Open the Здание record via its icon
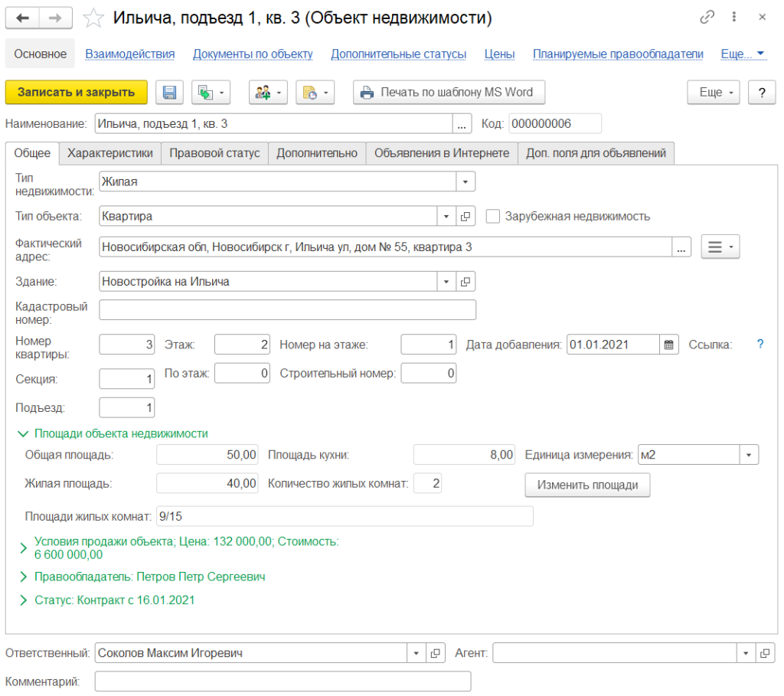 (x=465, y=282)
